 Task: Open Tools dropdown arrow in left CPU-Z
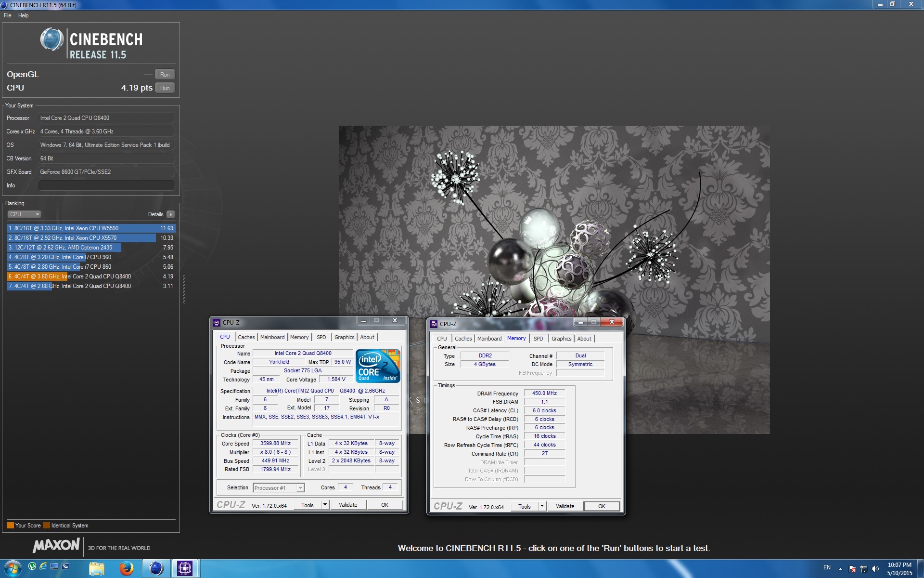click(325, 505)
